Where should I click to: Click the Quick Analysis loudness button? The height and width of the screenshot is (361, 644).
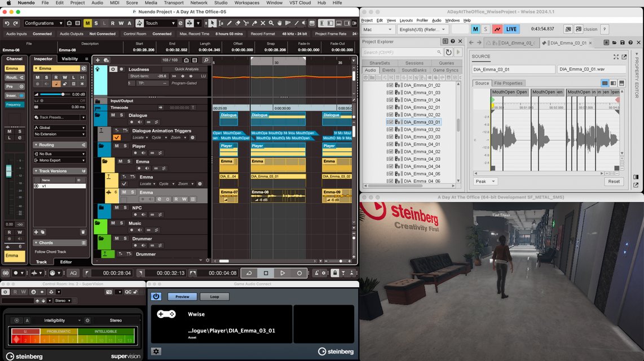click(186, 69)
